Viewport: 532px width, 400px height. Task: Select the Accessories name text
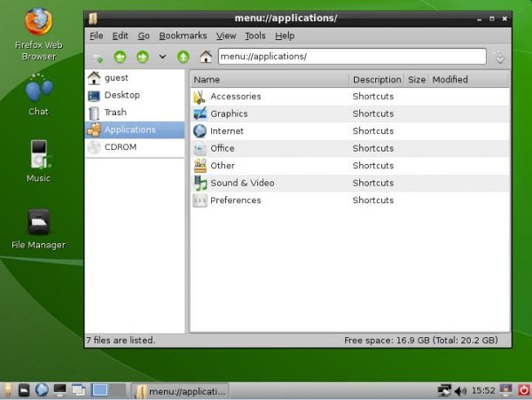coord(236,97)
